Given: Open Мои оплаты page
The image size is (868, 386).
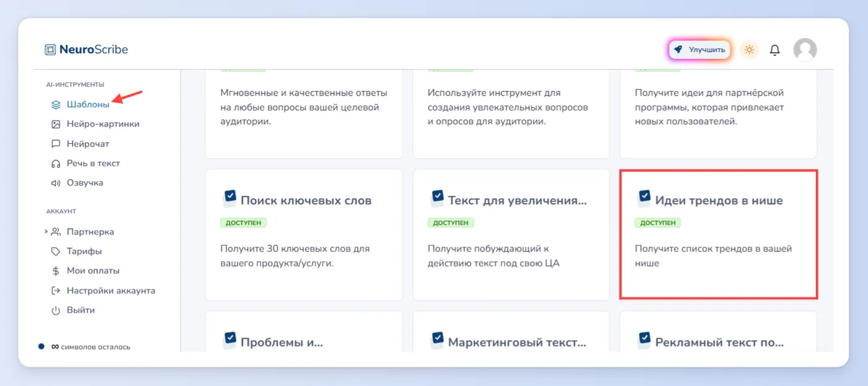Looking at the screenshot, I should point(93,271).
